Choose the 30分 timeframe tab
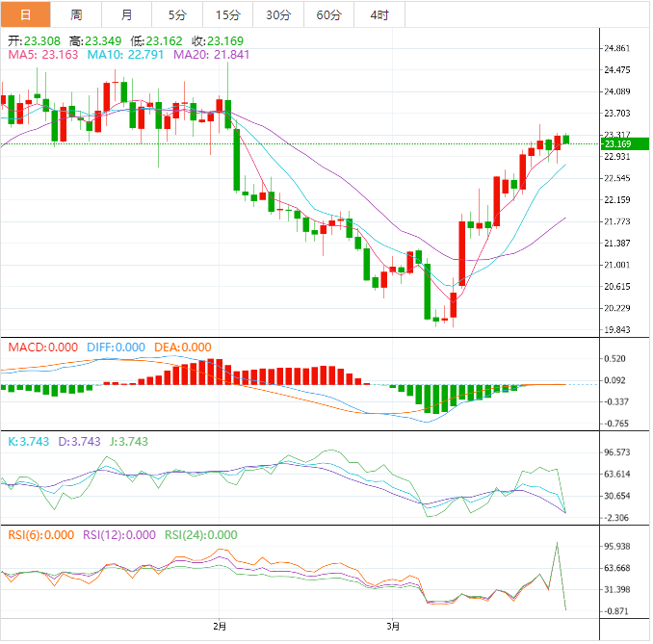 [x=277, y=14]
